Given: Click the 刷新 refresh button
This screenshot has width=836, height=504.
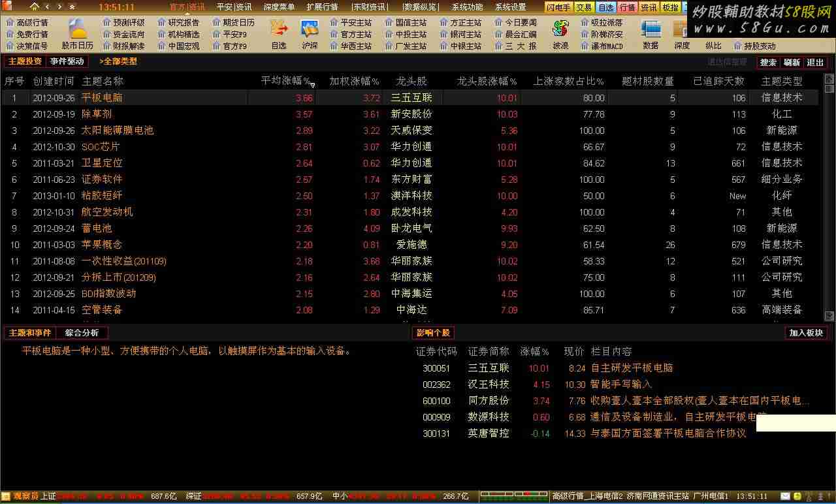Looking at the screenshot, I should tap(792, 63).
